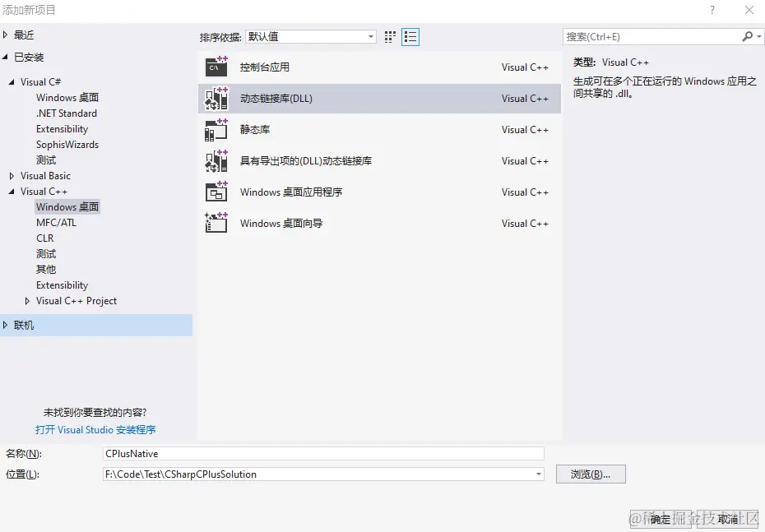Select the 动态链接库(DLL) template name
Viewport: 765px width, 532px height.
(x=276, y=98)
